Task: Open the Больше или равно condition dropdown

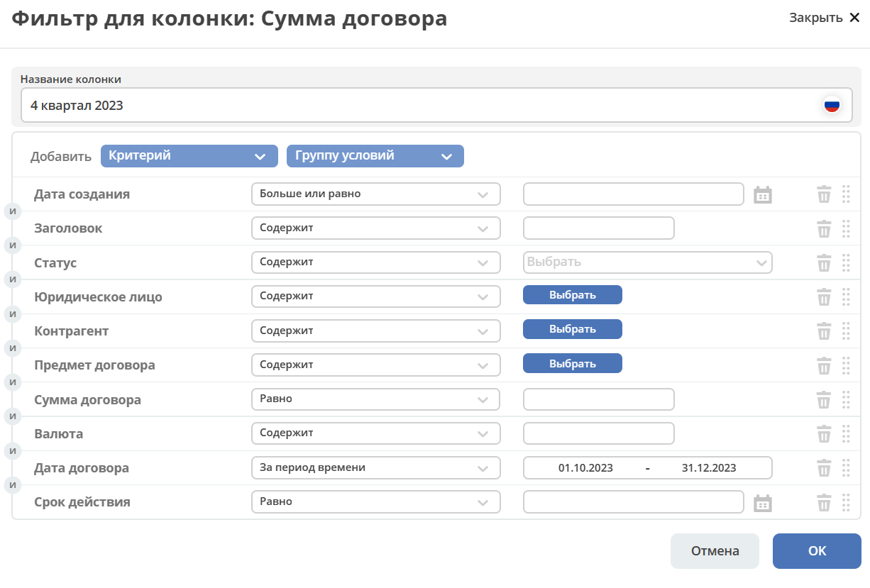Action: tap(376, 194)
